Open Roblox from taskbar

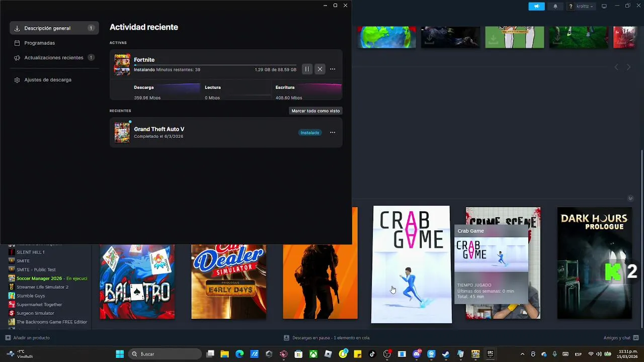click(328, 354)
